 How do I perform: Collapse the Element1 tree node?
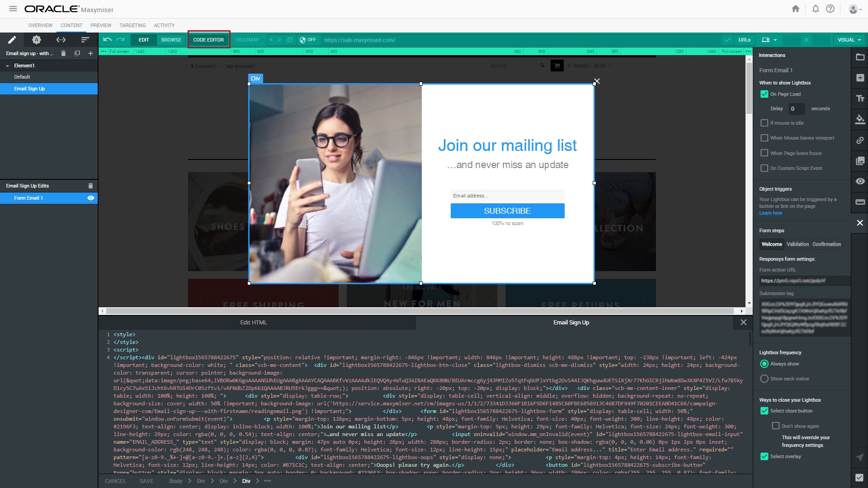click(x=8, y=66)
